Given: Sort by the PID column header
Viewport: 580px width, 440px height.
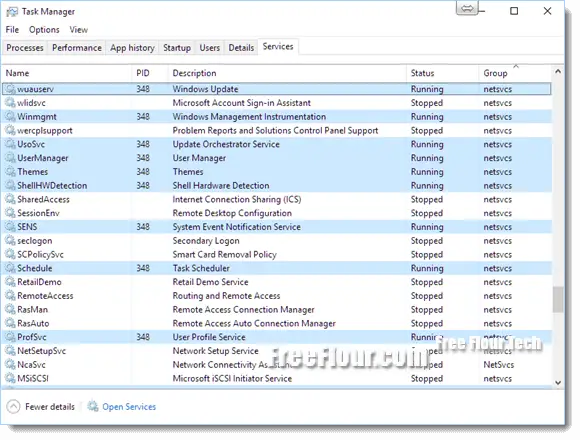Looking at the screenshot, I should [x=150, y=73].
